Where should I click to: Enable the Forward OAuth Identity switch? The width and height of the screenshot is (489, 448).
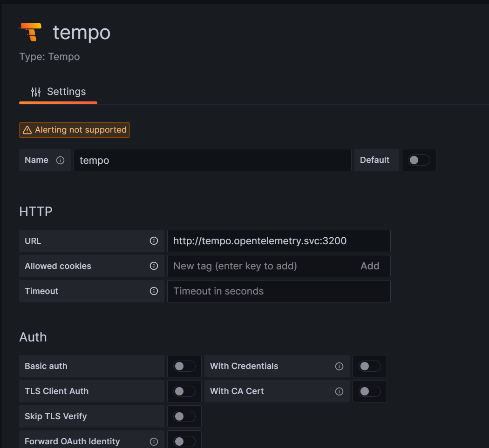184,441
